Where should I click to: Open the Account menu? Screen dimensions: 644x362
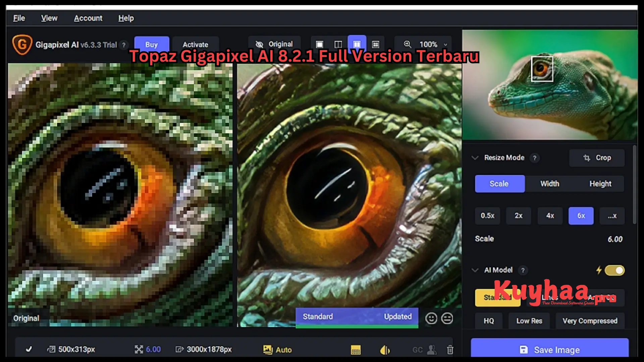coord(88,18)
